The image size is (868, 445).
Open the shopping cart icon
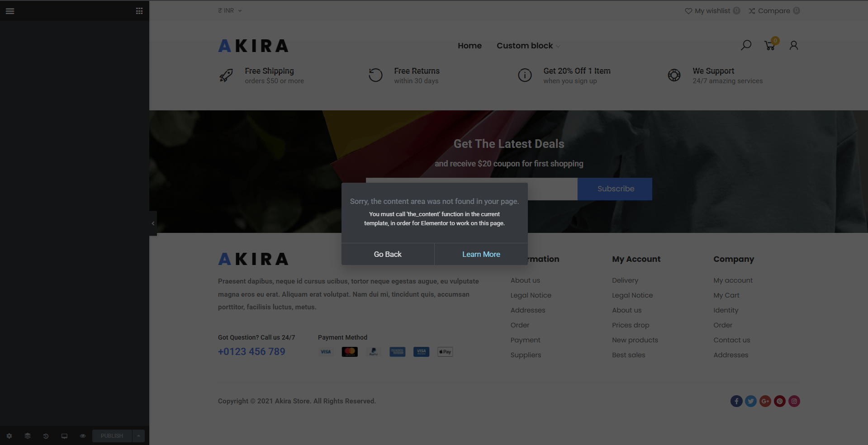[770, 45]
